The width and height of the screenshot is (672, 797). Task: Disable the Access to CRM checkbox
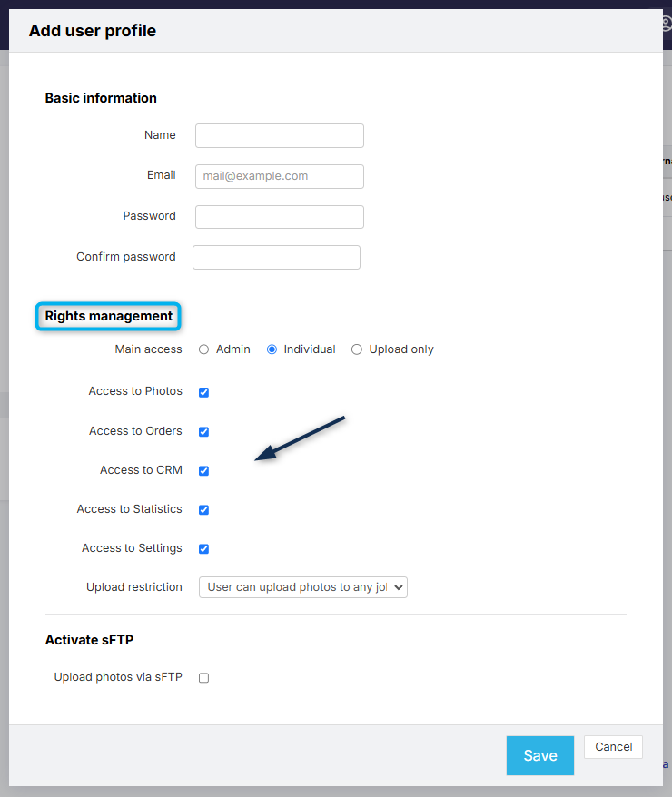(203, 471)
